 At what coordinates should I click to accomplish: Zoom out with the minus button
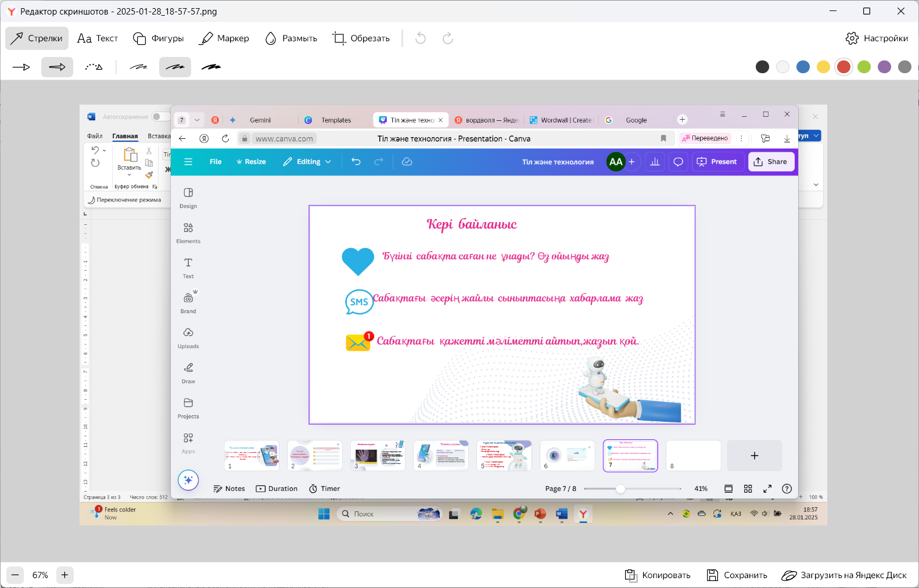pos(16,575)
